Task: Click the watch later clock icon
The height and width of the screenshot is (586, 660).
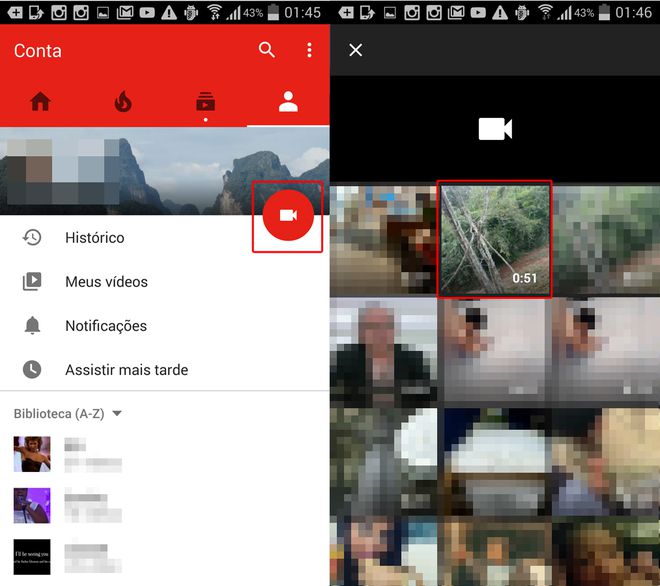Action: pyautogui.click(x=32, y=370)
